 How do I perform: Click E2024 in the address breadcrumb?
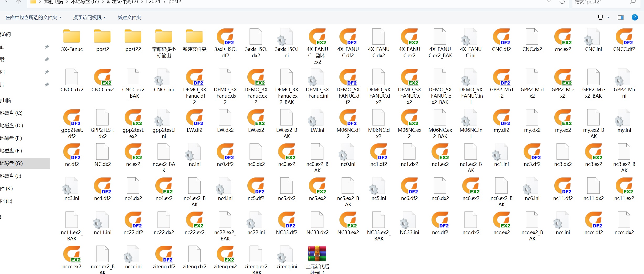click(x=153, y=2)
